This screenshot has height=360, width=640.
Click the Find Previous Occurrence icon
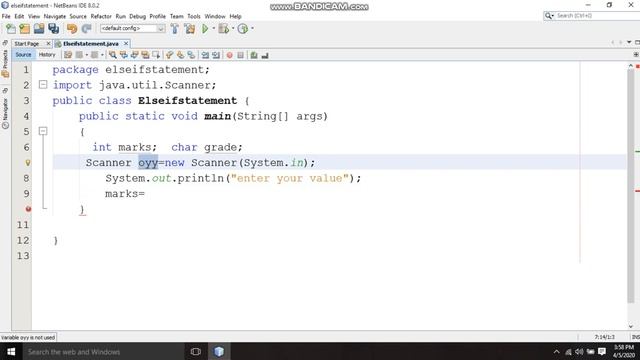click(x=123, y=55)
